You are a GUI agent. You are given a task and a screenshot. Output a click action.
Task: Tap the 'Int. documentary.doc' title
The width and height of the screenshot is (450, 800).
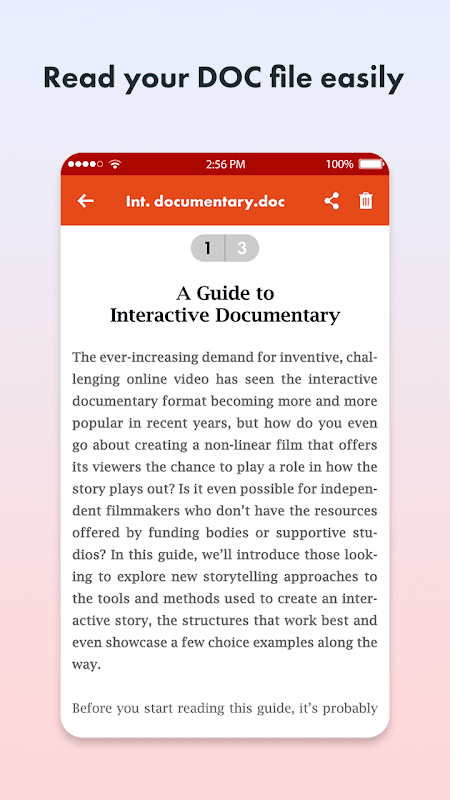click(205, 202)
